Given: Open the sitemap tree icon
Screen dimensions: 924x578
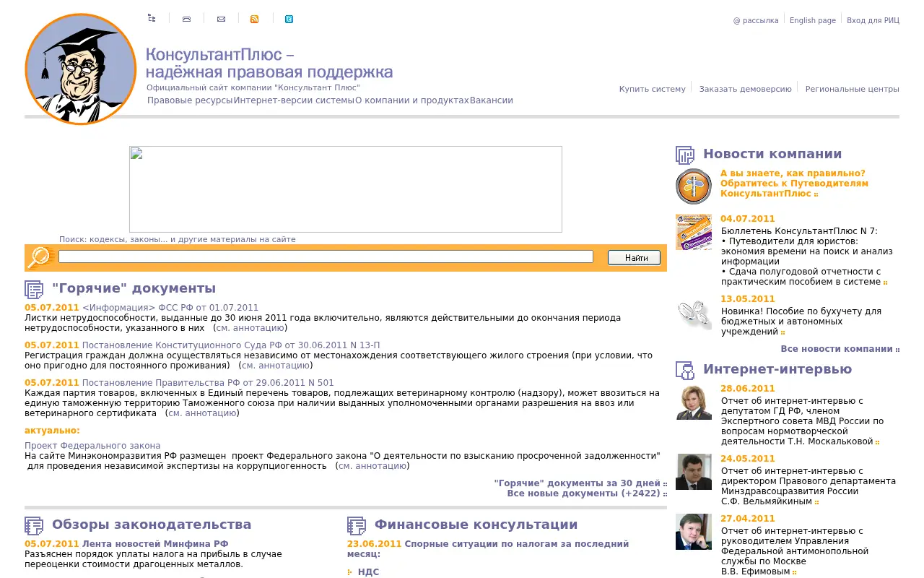Looking at the screenshot, I should (152, 18).
